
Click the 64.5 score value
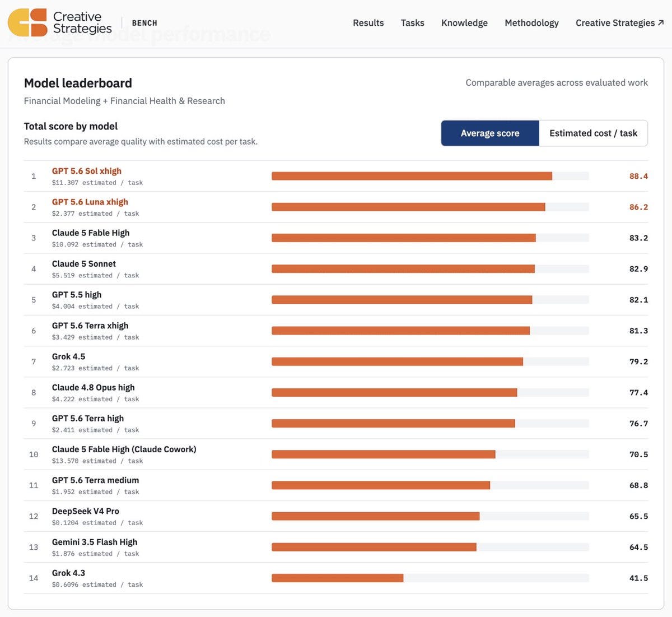coord(638,547)
